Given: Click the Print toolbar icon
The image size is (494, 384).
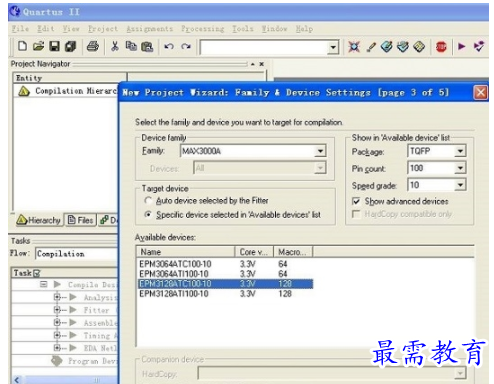Looking at the screenshot, I should 93,46.
